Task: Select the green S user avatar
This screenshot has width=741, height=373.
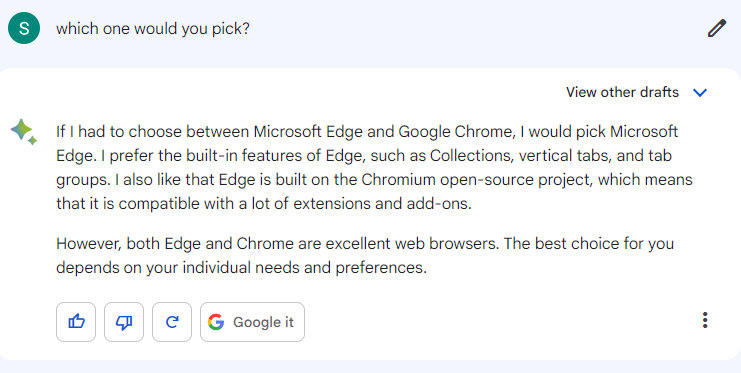Action: pyautogui.click(x=24, y=28)
